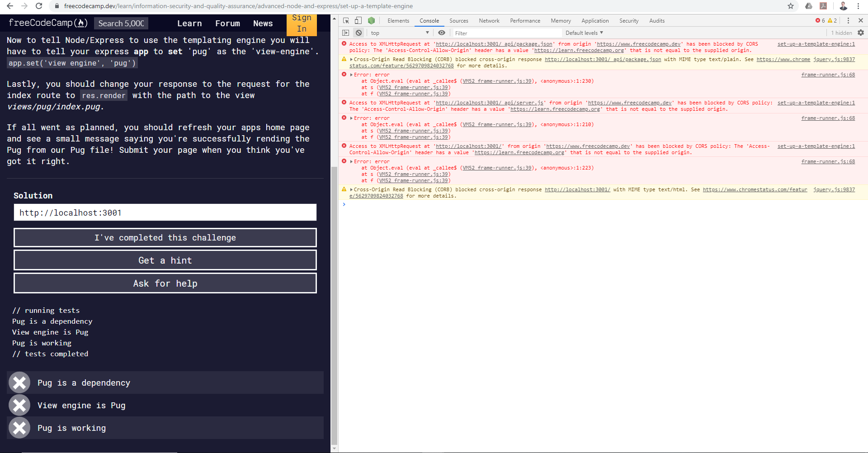Click the Get a hint button
Viewport: 868px width, 453px height.
pos(165,260)
